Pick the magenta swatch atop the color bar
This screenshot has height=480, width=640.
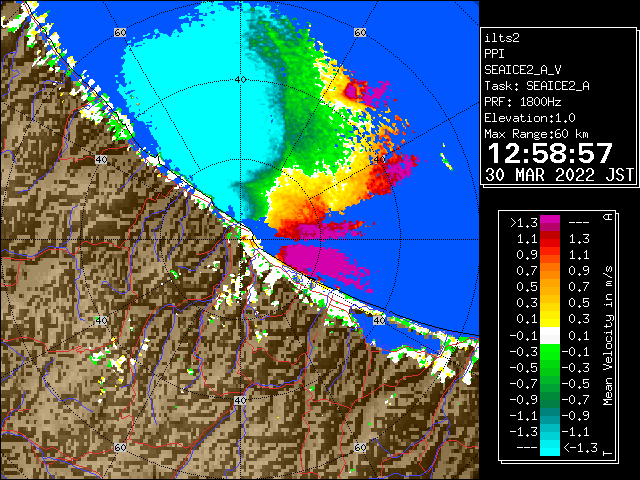(550, 220)
